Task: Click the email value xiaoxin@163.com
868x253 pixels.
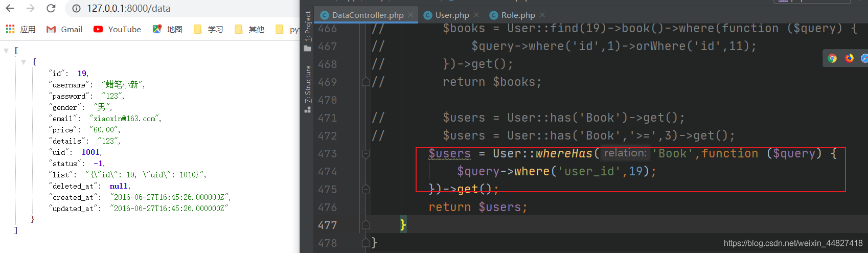Action: click(x=125, y=119)
